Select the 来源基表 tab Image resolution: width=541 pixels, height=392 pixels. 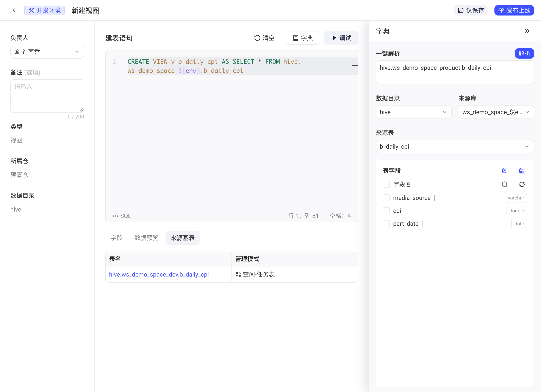183,238
